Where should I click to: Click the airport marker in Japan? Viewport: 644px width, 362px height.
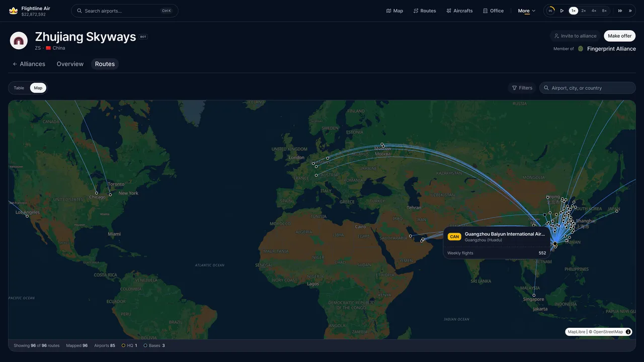(617, 211)
